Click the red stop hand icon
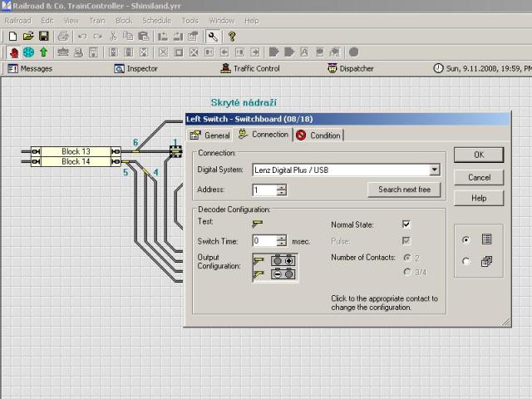Image resolution: width=532 pixels, height=399 pixels. pos(14,52)
